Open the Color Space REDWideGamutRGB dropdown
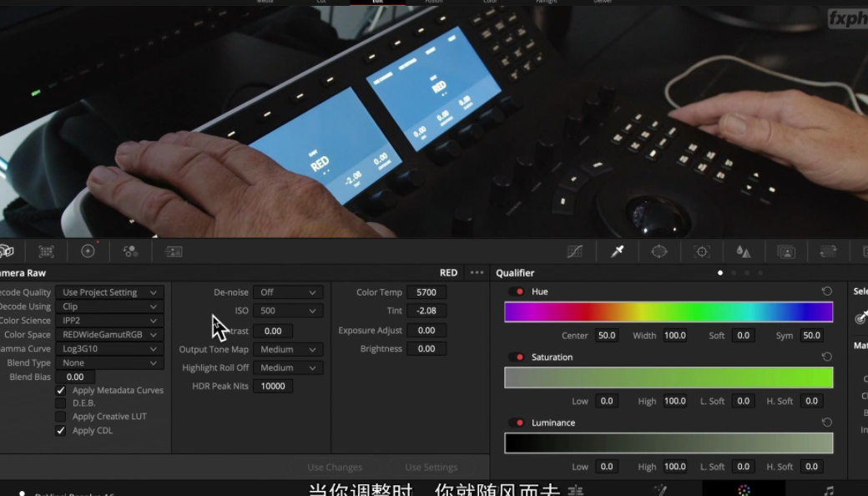The height and width of the screenshot is (496, 868). click(x=109, y=334)
